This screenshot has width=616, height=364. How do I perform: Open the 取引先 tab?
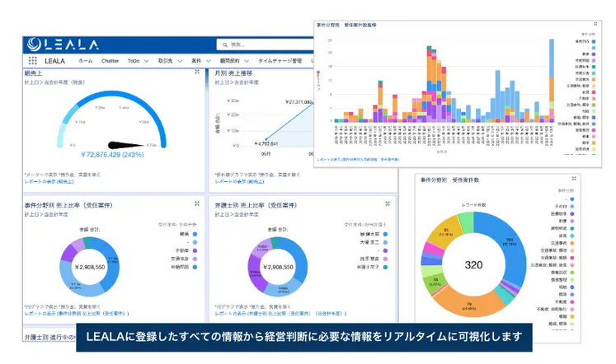pos(166,61)
